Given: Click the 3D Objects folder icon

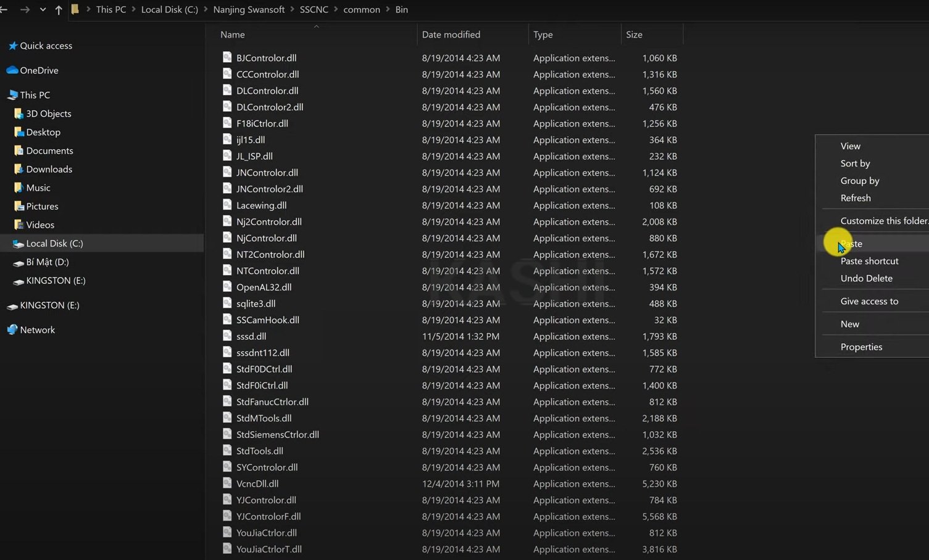Looking at the screenshot, I should 19,113.
